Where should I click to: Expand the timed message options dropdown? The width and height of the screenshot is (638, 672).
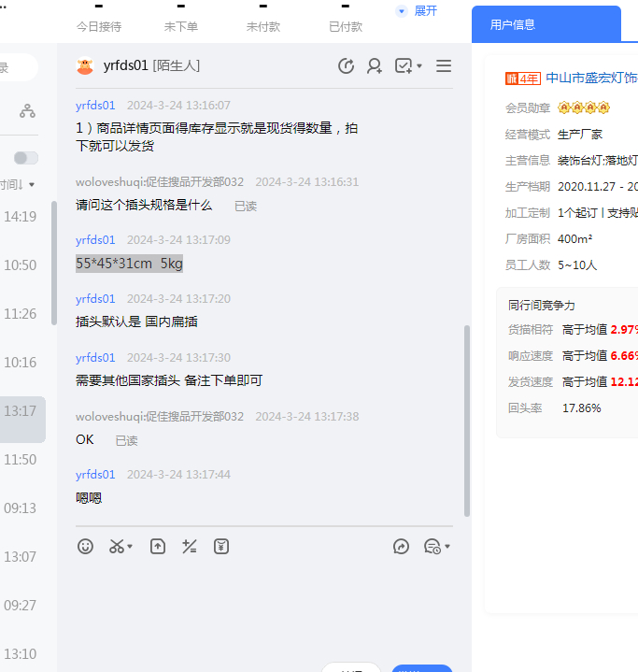(447, 547)
